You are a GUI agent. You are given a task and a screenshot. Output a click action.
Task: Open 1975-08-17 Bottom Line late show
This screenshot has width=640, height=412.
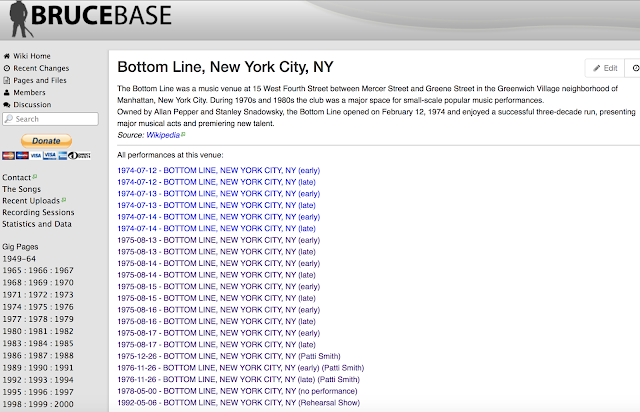(x=216, y=345)
